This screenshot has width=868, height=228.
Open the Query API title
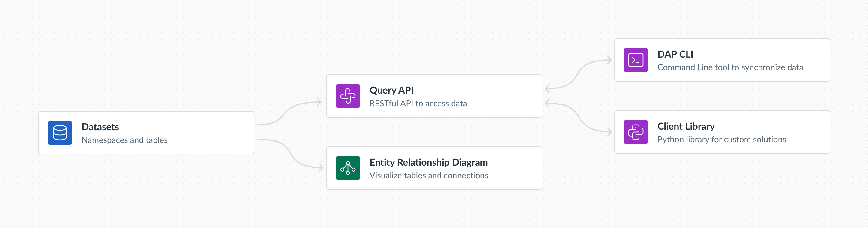(x=391, y=90)
